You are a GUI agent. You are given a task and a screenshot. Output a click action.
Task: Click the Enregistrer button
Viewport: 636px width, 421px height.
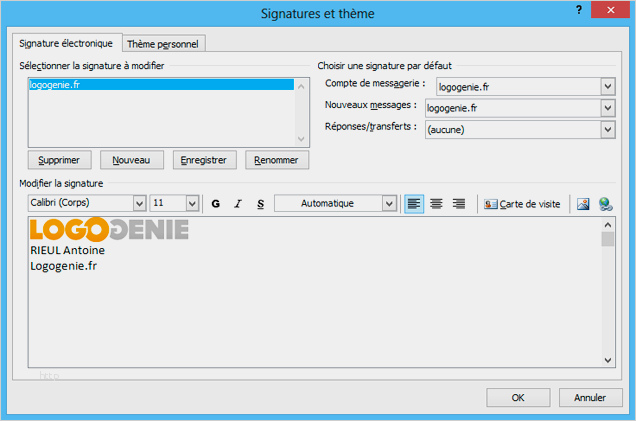[204, 160]
